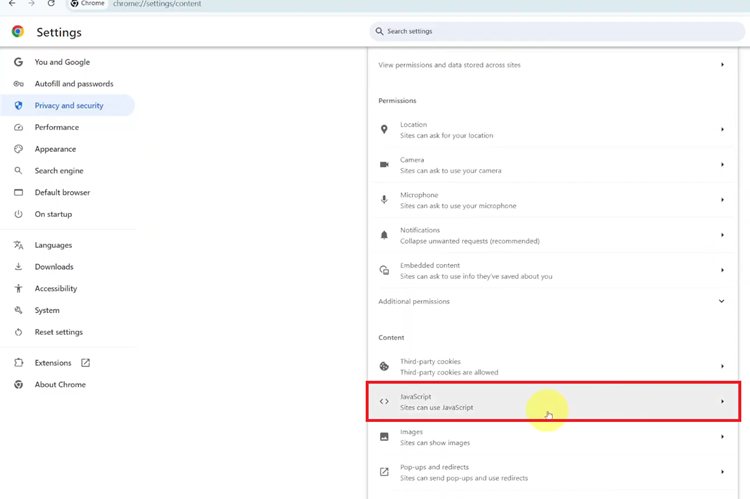This screenshot has width=750, height=499.
Task: Click the About Chrome logo icon
Action: tap(18, 385)
